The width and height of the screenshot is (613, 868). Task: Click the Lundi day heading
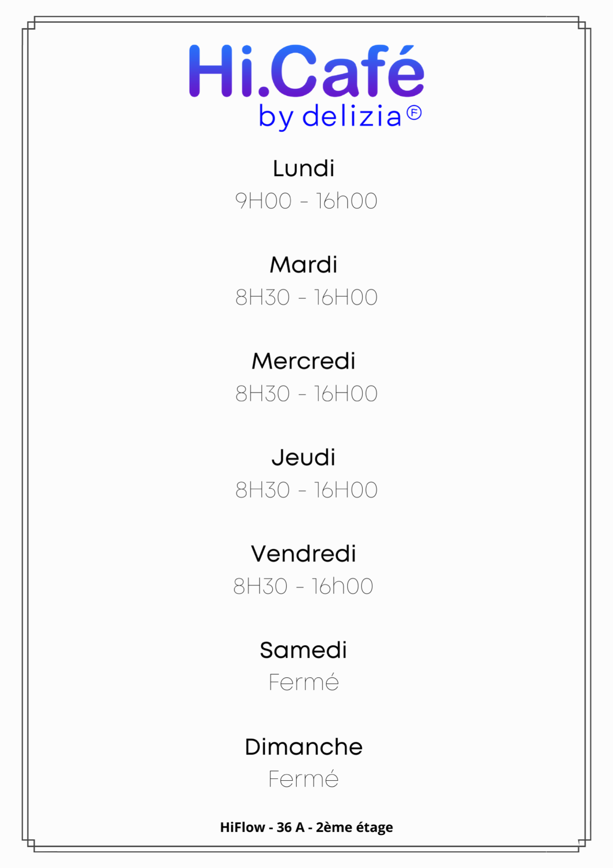pyautogui.click(x=304, y=168)
